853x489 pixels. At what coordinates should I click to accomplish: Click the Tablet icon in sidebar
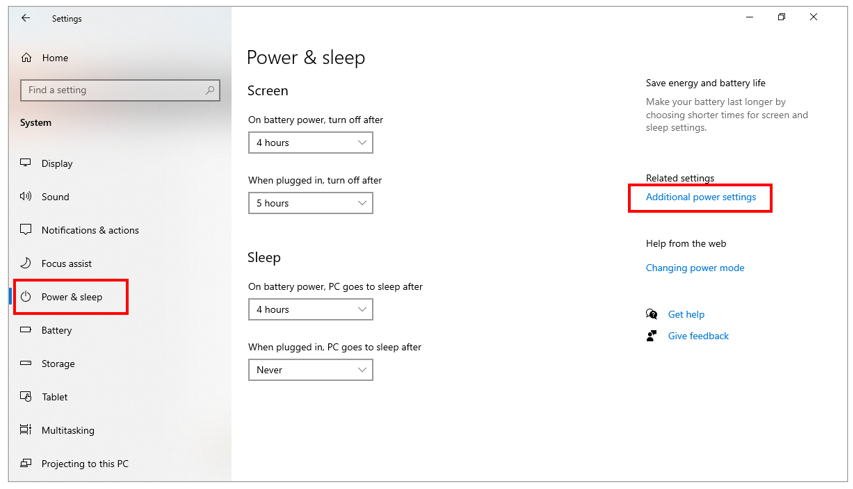point(26,397)
